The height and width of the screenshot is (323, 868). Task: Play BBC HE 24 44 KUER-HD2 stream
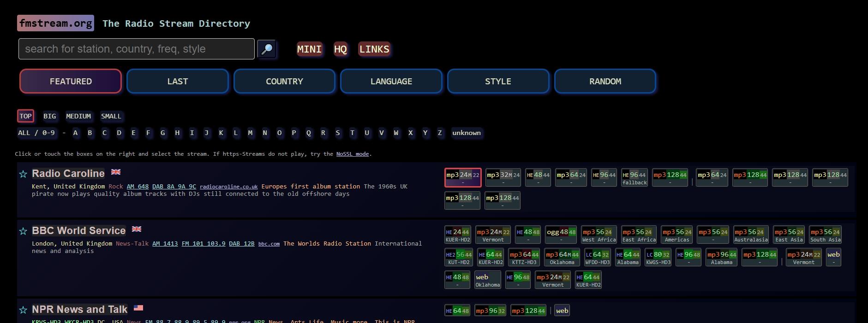tap(458, 235)
